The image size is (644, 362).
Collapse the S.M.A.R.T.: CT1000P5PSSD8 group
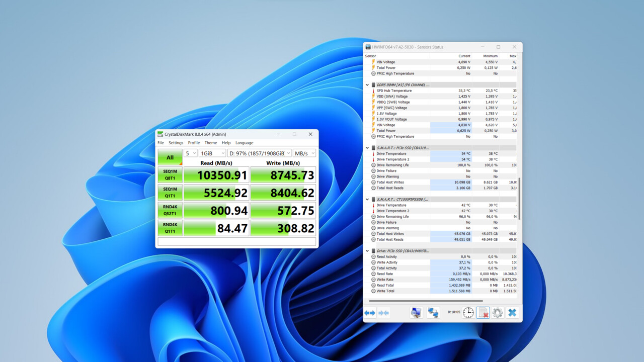click(367, 199)
